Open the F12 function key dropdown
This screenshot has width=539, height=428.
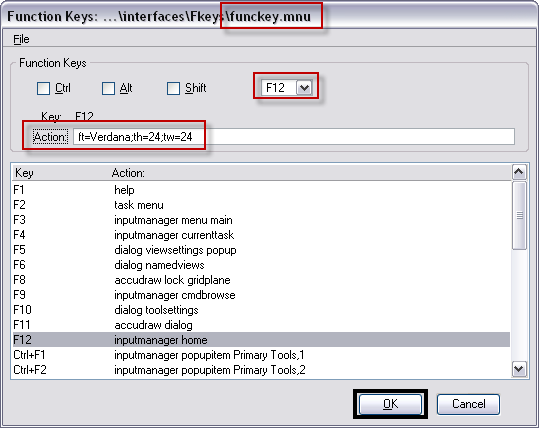304,88
